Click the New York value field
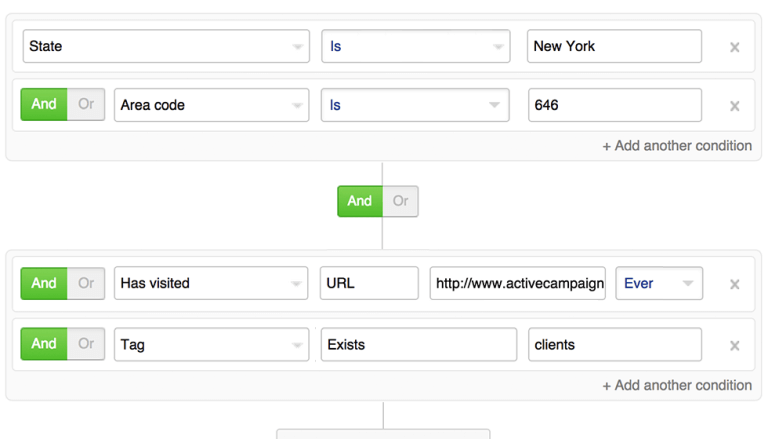768x439 pixels. pos(614,46)
